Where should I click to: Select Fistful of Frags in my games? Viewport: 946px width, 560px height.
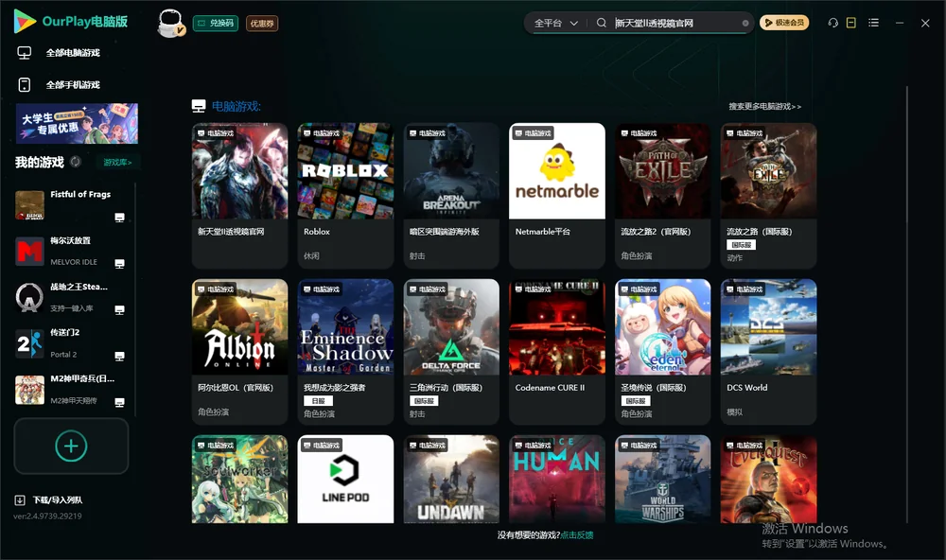point(71,205)
